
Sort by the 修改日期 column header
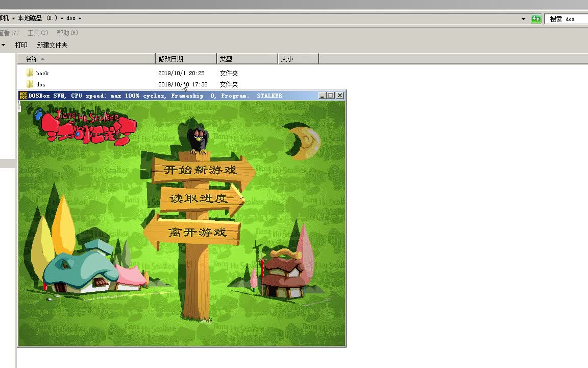tap(186, 59)
